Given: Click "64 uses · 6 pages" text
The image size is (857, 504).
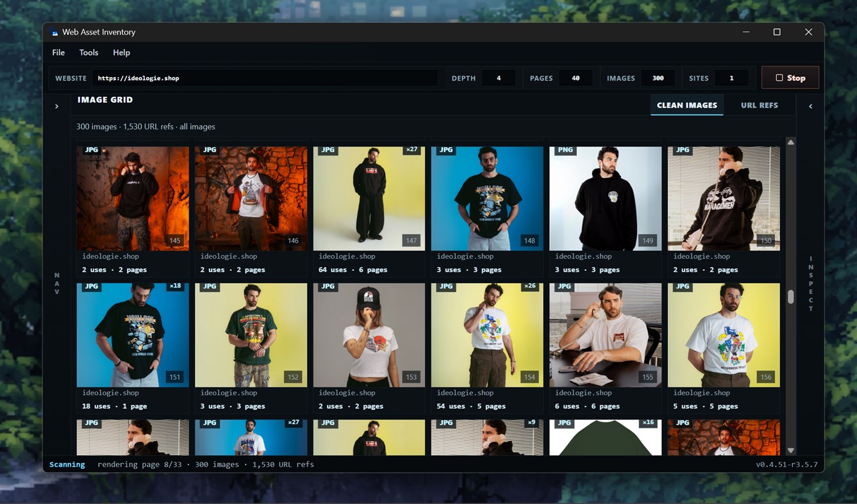Looking at the screenshot, I should [353, 270].
